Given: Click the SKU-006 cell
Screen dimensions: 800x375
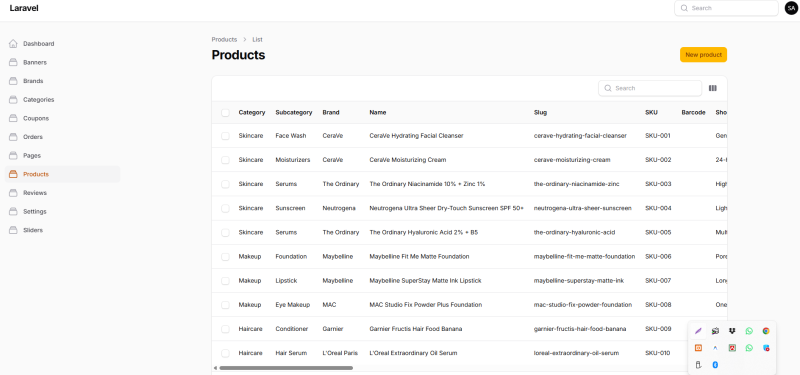Looking at the screenshot, I should (x=658, y=257).
